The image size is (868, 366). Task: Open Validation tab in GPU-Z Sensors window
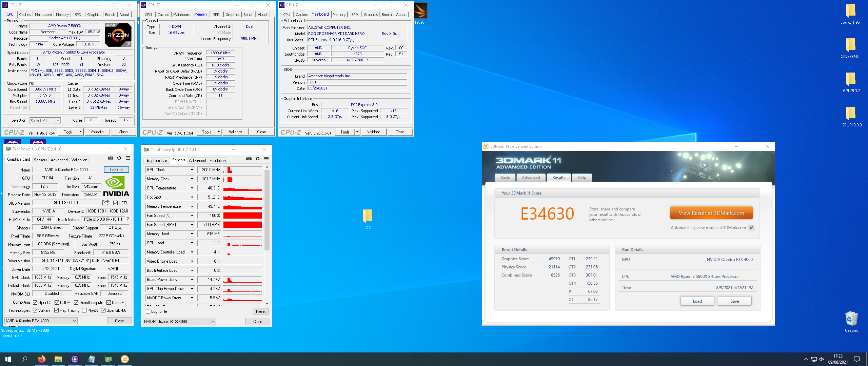(x=217, y=161)
